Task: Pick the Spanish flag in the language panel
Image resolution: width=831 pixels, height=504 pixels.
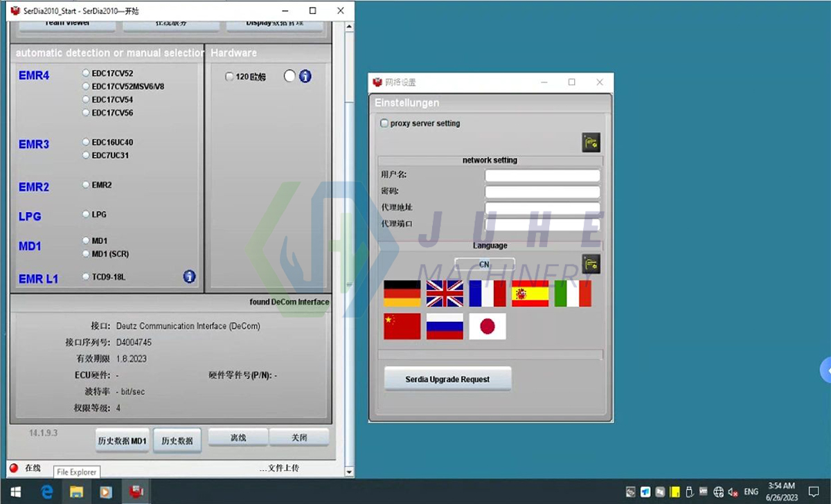Action: pyautogui.click(x=530, y=293)
